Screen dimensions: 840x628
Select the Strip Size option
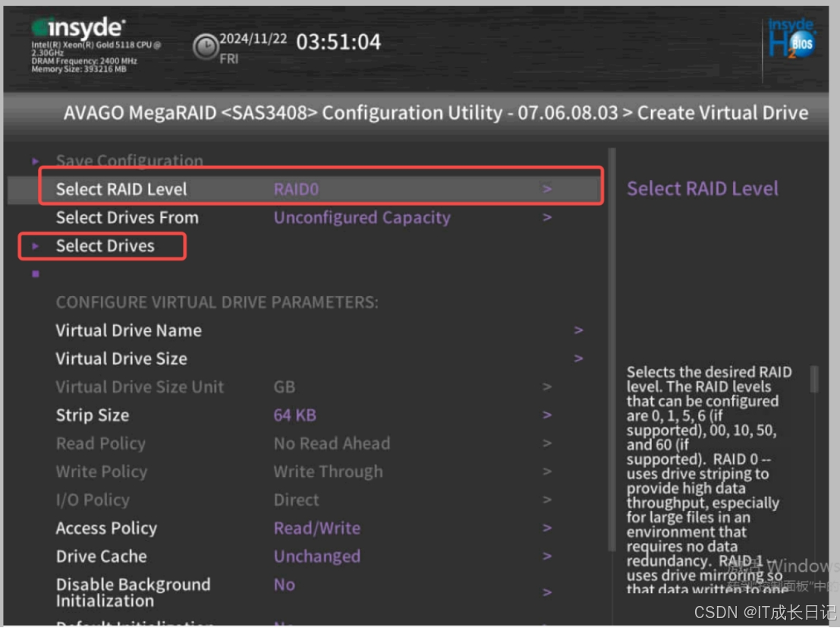tap(93, 415)
